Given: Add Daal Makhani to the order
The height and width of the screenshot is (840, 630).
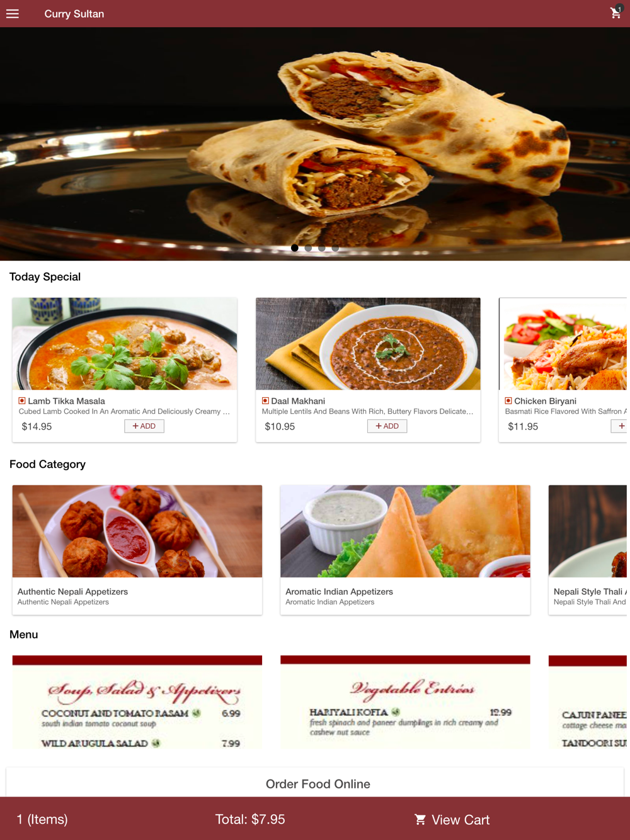Looking at the screenshot, I should click(387, 426).
